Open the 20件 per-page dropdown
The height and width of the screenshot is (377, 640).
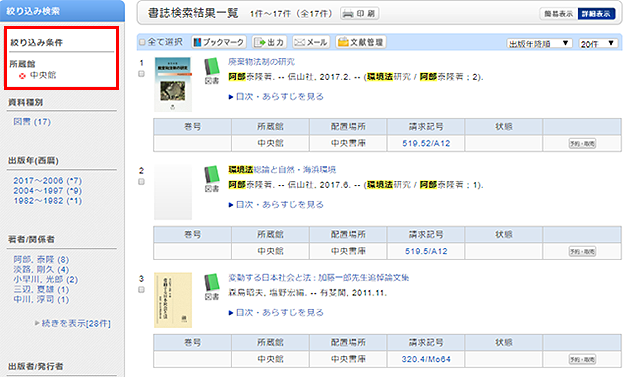click(x=598, y=43)
